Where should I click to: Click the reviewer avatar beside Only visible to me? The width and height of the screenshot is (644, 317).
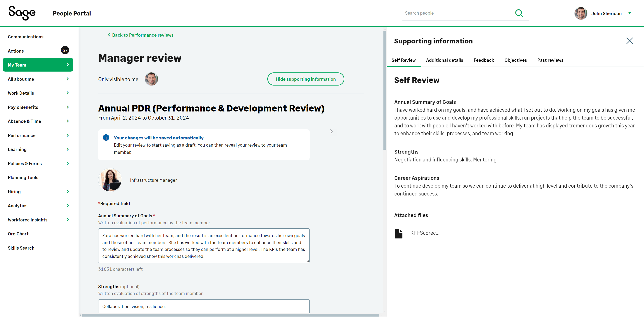pos(151,79)
